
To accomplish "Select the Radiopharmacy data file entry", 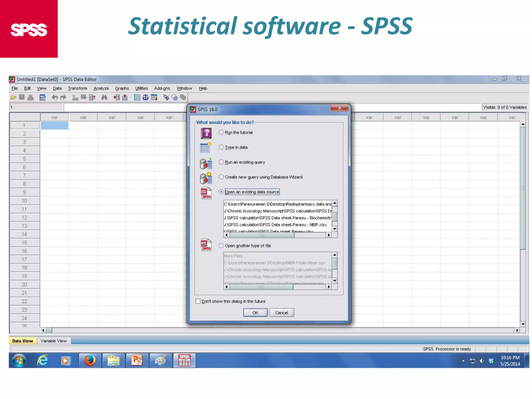I will point(278,204).
